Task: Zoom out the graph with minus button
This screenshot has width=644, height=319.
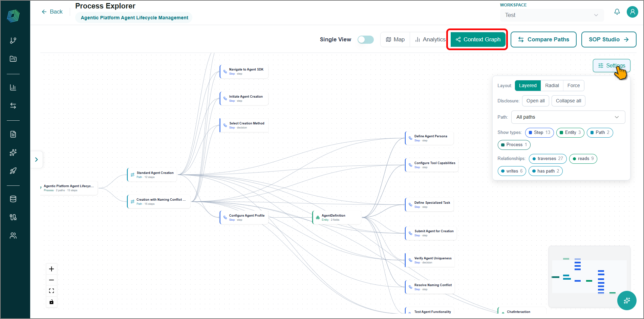Action: pyautogui.click(x=51, y=280)
